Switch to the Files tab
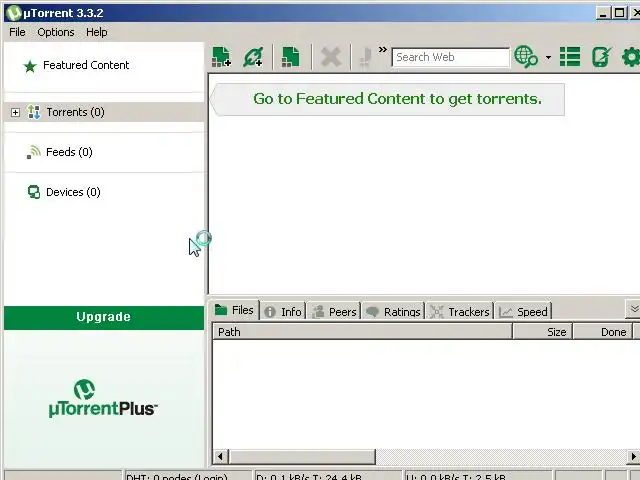The width and height of the screenshot is (640, 480). (235, 310)
